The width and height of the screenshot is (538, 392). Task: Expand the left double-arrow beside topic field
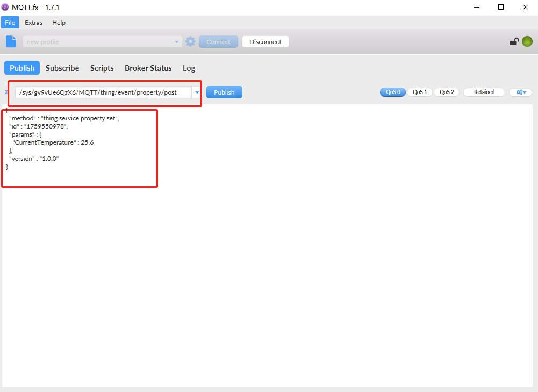point(6,92)
